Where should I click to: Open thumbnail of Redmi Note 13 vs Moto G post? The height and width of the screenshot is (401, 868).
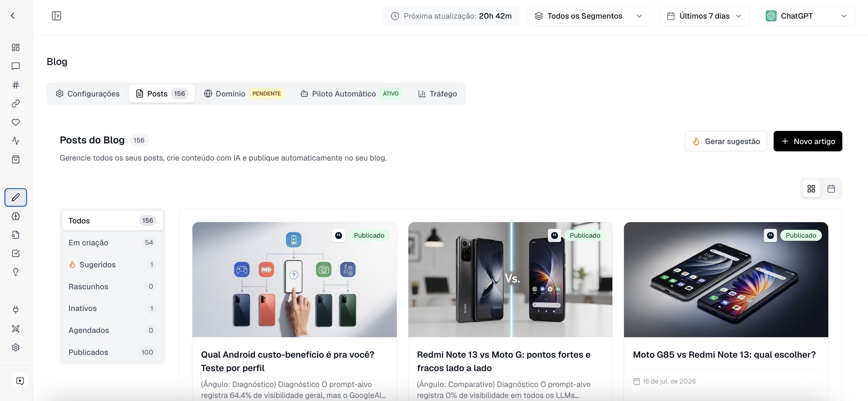pos(510,280)
